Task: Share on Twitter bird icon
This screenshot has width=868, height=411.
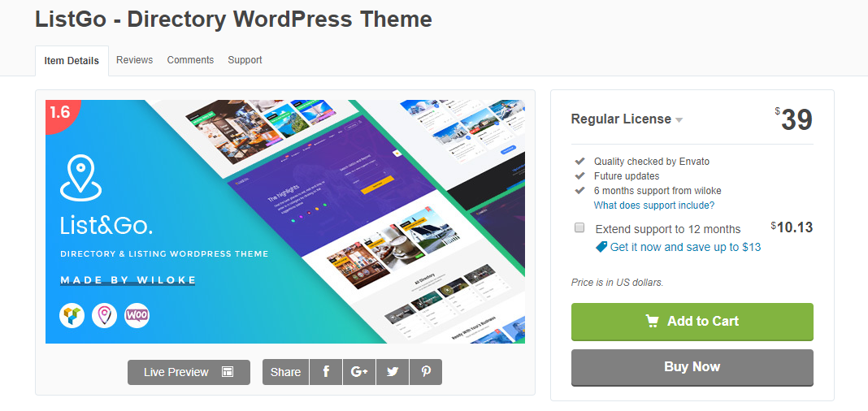Action: point(393,372)
